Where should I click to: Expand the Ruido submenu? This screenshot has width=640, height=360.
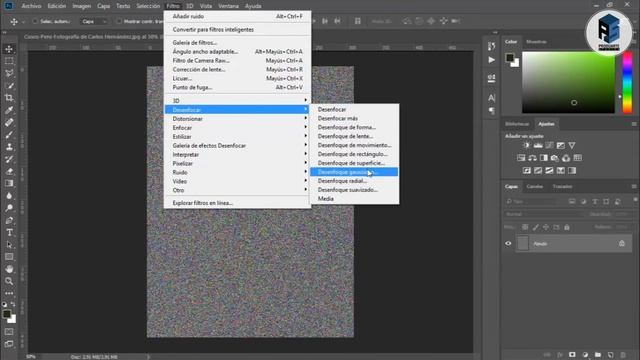click(237, 173)
